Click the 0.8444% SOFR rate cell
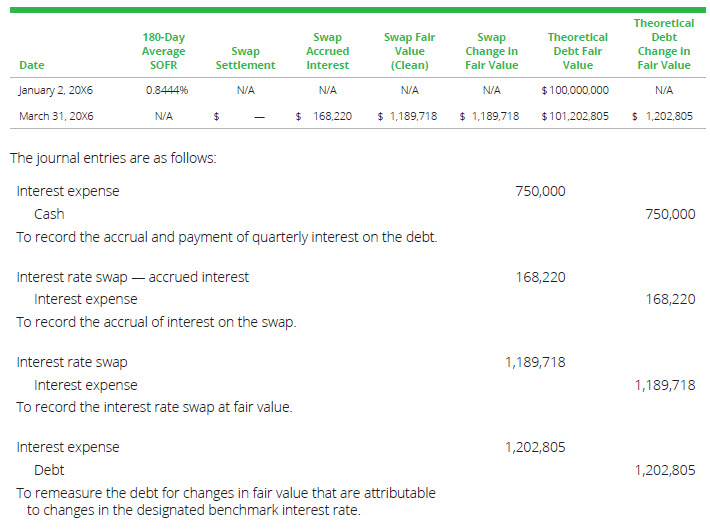 tap(163, 89)
